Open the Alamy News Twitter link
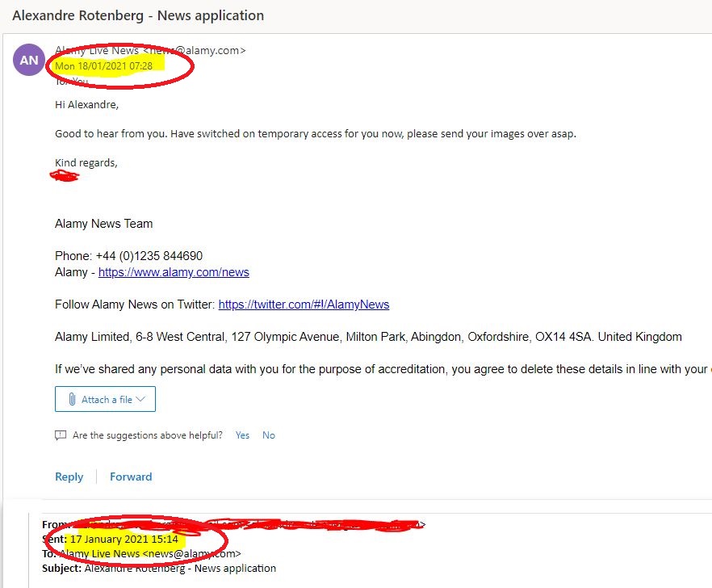 (x=304, y=304)
